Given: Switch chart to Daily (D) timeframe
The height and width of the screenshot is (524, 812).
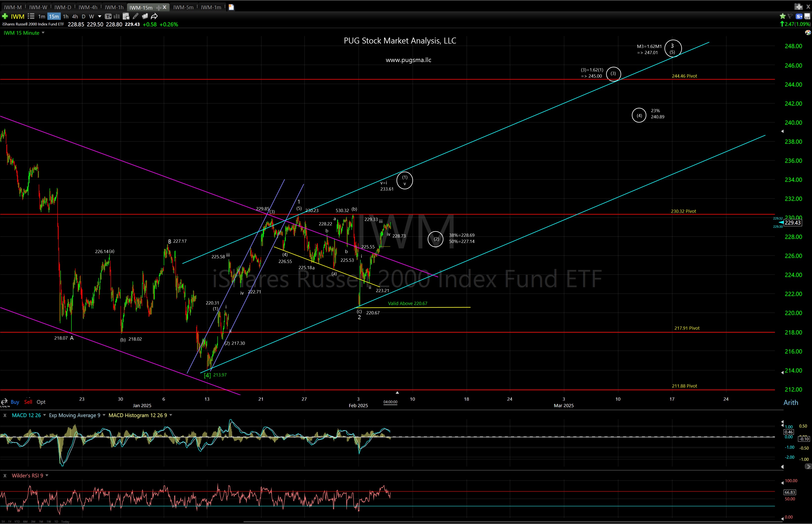Looking at the screenshot, I should pyautogui.click(x=83, y=16).
